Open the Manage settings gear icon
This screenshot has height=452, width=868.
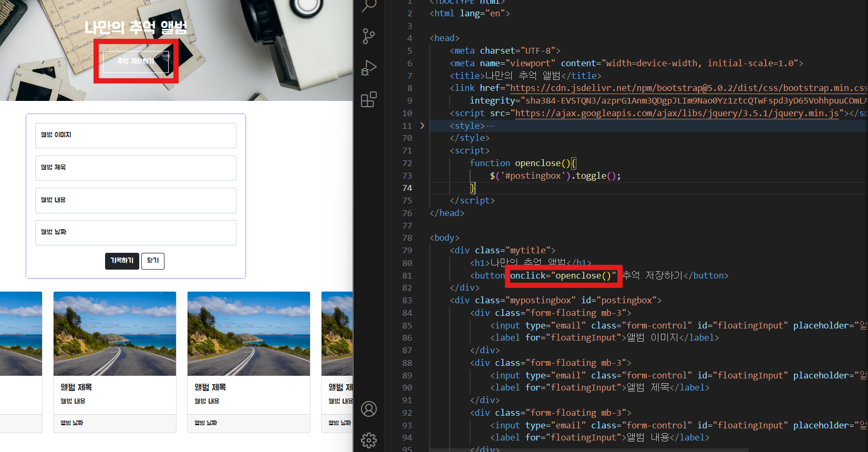[x=369, y=440]
